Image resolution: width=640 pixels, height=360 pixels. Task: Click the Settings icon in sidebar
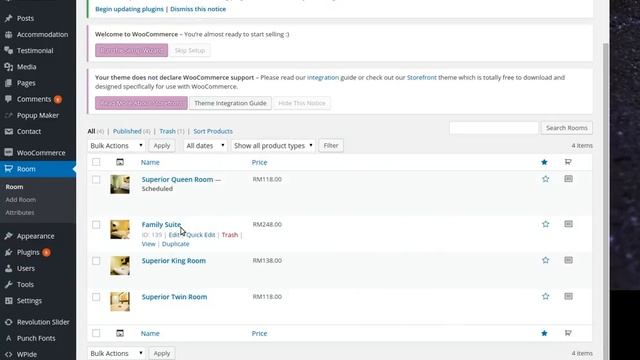pyautogui.click(x=9, y=301)
